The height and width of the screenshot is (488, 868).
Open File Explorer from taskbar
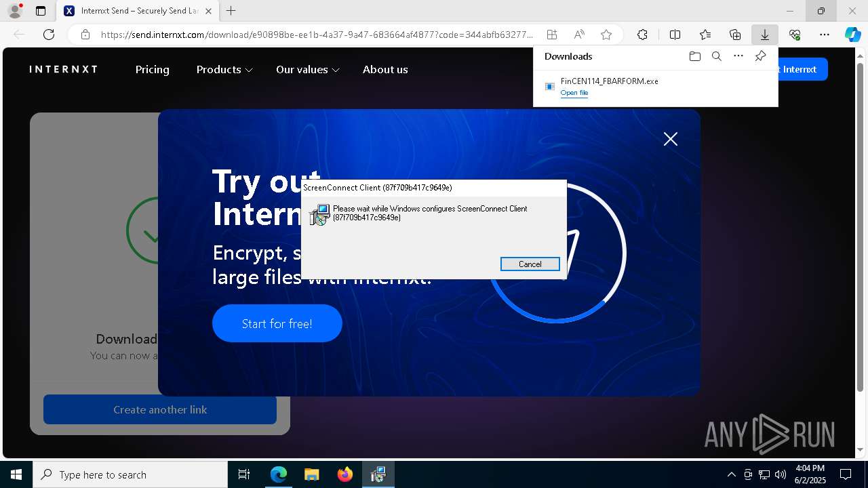311,474
